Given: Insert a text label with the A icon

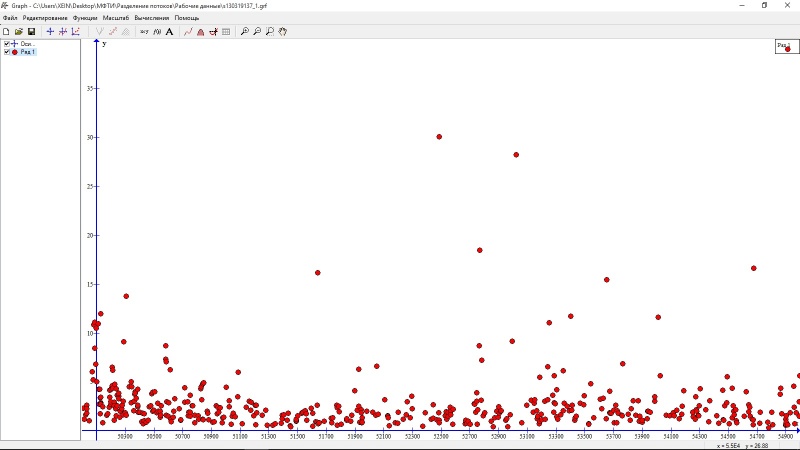Looking at the screenshot, I should click(169, 32).
